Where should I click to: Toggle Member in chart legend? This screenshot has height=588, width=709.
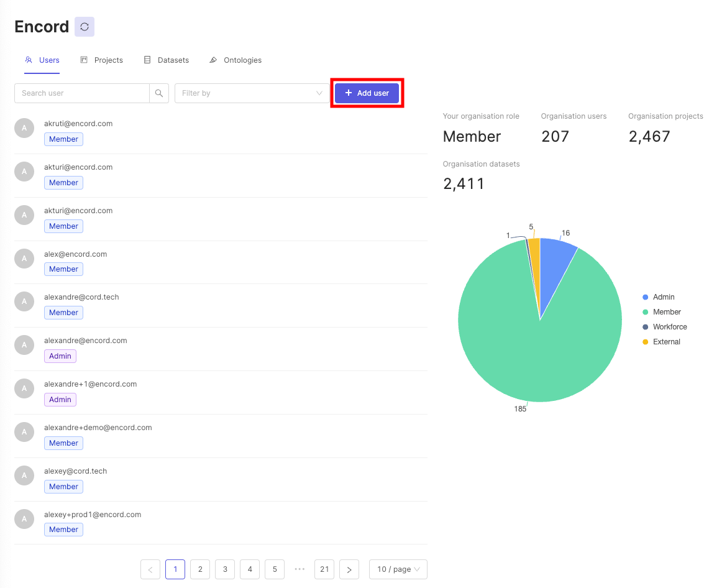(662, 311)
